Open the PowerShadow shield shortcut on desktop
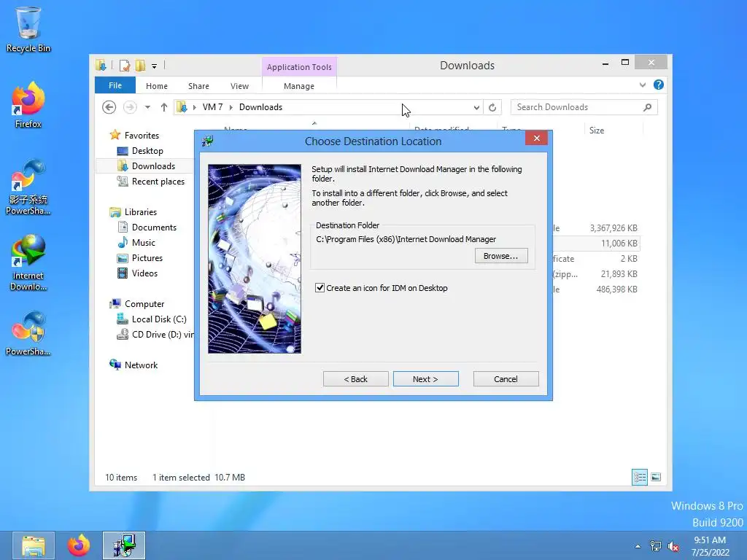The image size is (747, 560). 28,333
